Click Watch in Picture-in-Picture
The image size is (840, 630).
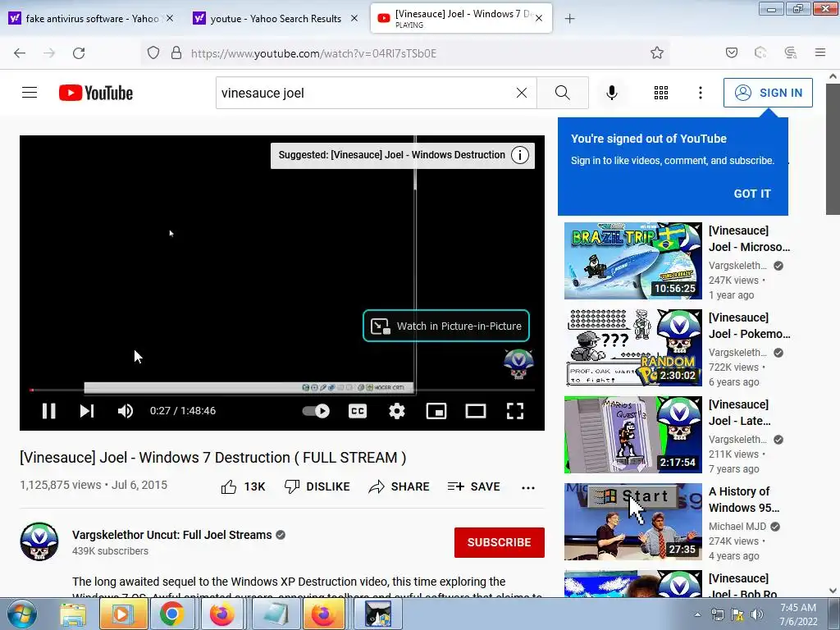(446, 326)
